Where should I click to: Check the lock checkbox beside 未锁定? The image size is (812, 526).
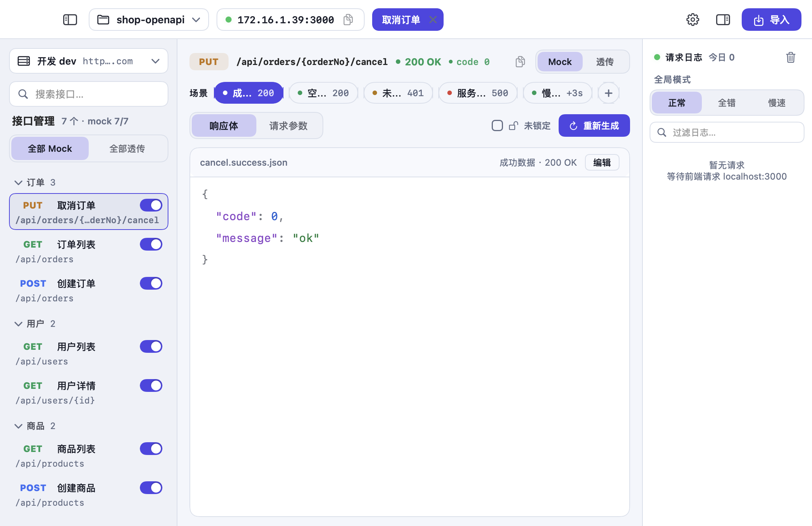pos(497,125)
